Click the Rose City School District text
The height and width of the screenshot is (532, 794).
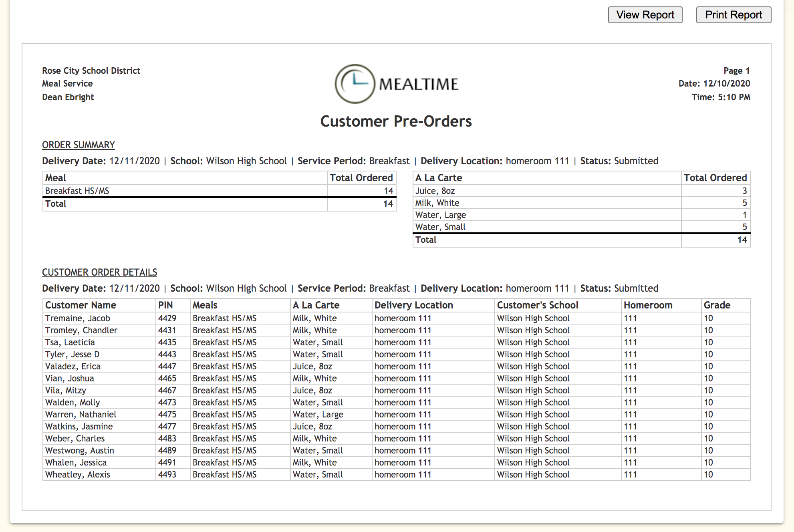tap(91, 71)
